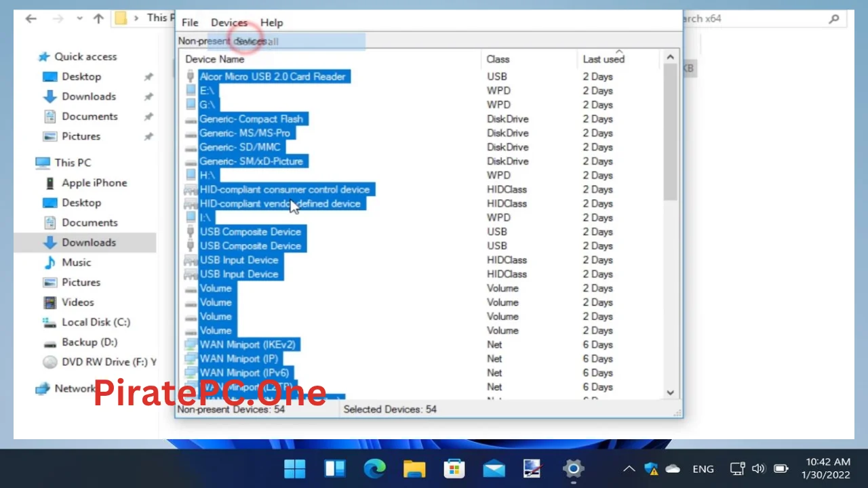Show hidden tray icons chevron

629,468
